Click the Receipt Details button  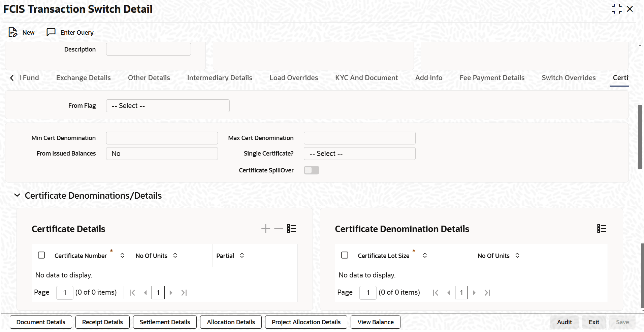[x=102, y=322]
